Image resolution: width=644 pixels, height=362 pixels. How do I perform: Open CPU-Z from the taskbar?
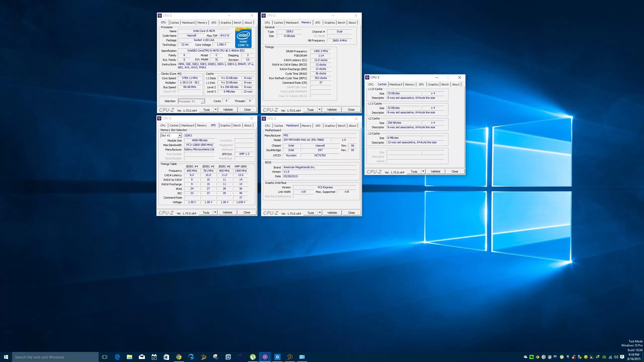click(264, 357)
